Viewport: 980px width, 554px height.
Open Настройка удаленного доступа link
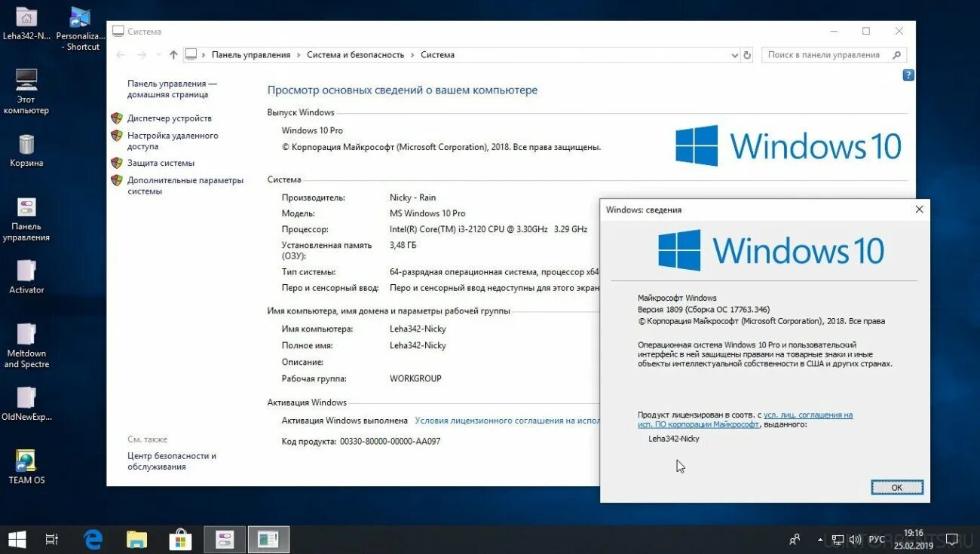173,141
